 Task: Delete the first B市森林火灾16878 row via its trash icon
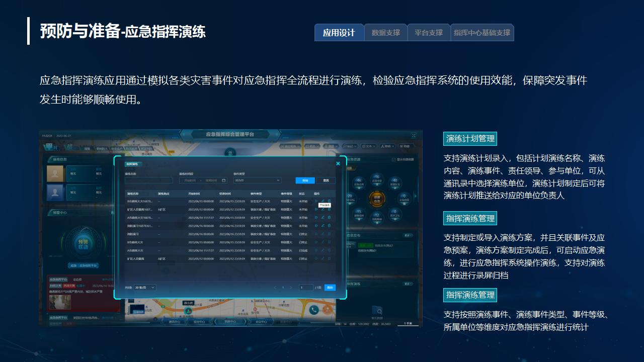(x=329, y=201)
